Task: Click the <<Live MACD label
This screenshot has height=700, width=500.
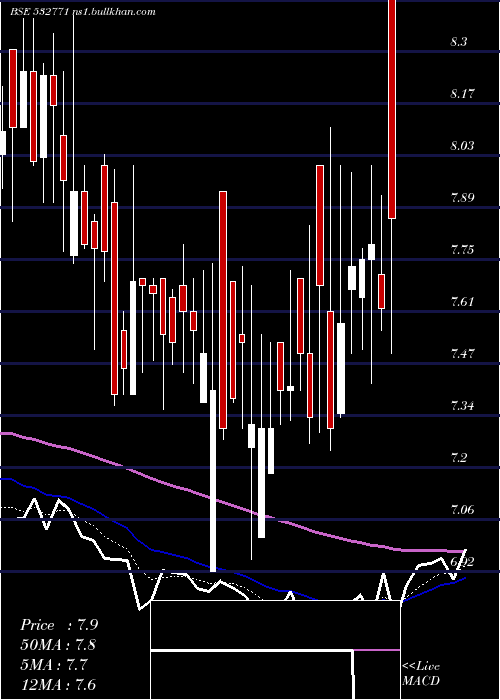Action: pyautogui.click(x=421, y=673)
